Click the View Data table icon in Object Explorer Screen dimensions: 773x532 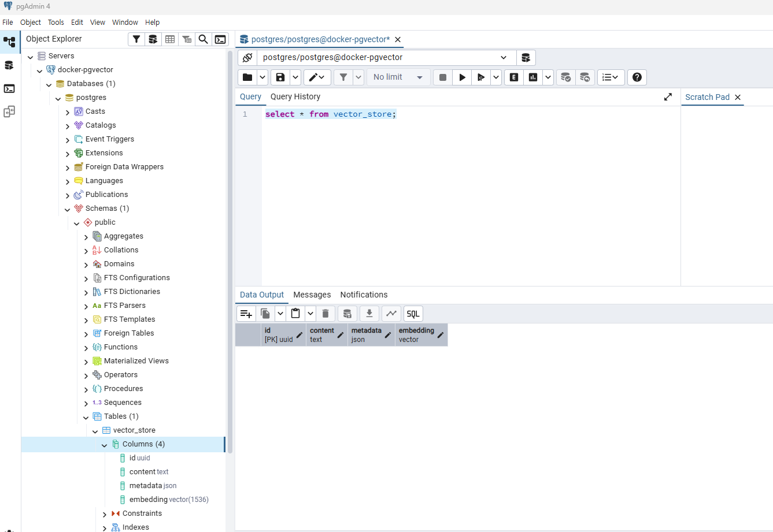pos(170,39)
